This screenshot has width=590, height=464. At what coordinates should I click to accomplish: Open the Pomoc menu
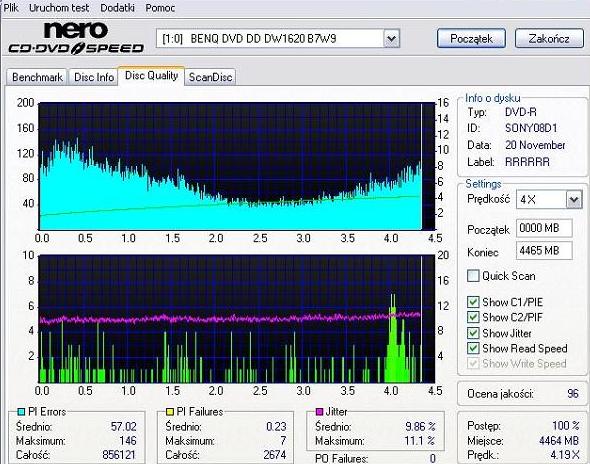pyautogui.click(x=160, y=8)
